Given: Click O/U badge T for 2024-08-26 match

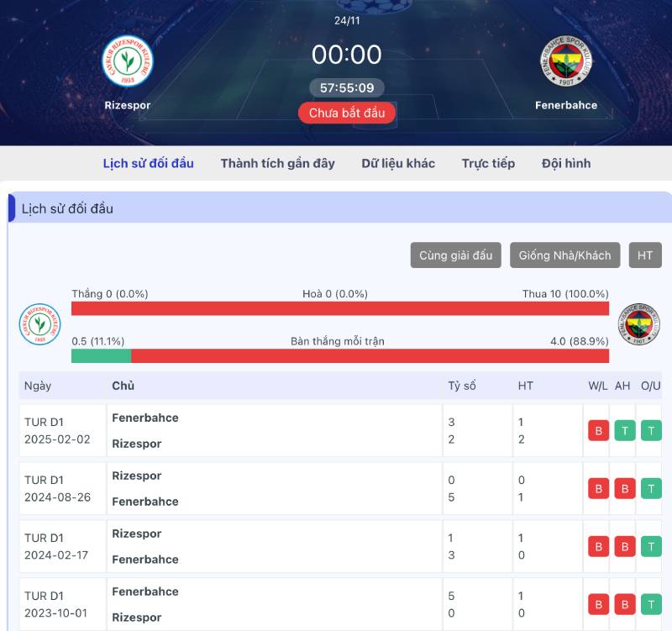Looking at the screenshot, I should tap(651, 488).
